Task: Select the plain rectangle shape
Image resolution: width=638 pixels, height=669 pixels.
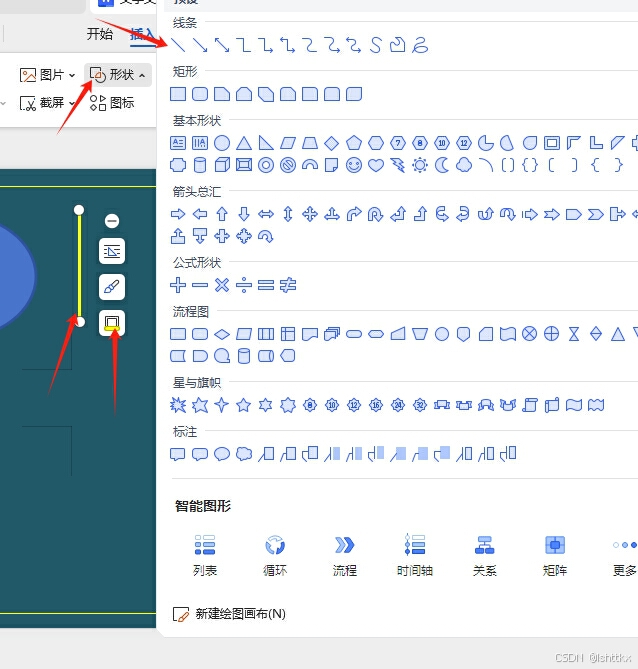Action: coord(178,94)
